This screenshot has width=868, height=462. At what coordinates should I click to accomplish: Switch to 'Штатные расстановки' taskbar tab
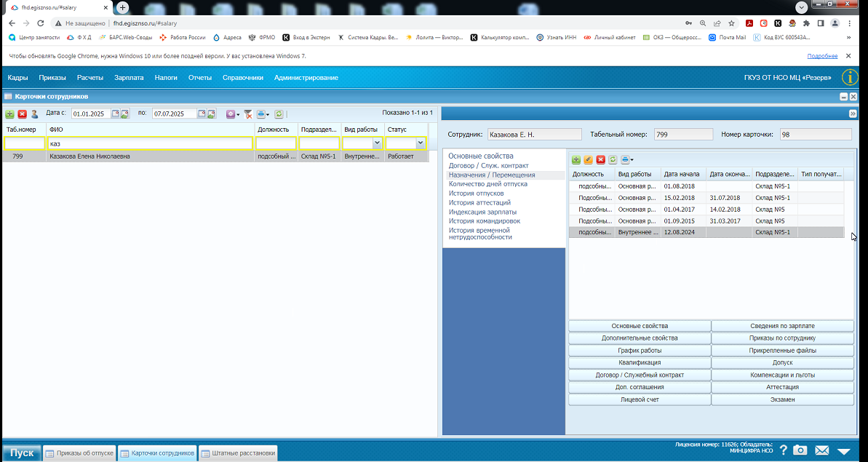click(238, 453)
